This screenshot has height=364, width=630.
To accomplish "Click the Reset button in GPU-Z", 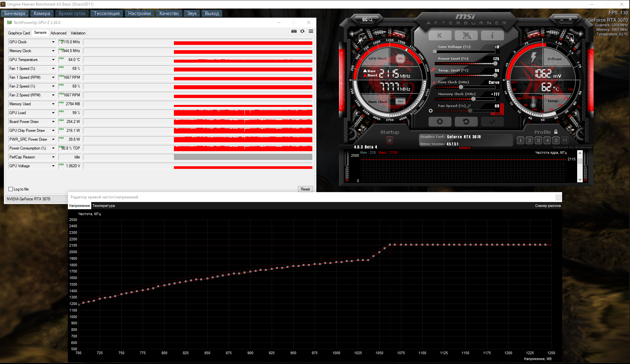I will coord(305,189).
